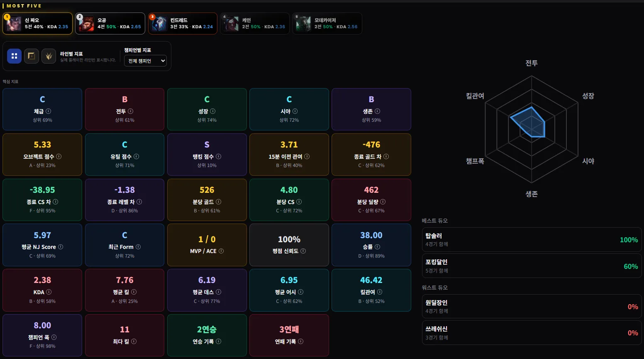Click the info icon next to 평점 신뢰도
The height and width of the screenshot is (359, 644).
pos(303,251)
